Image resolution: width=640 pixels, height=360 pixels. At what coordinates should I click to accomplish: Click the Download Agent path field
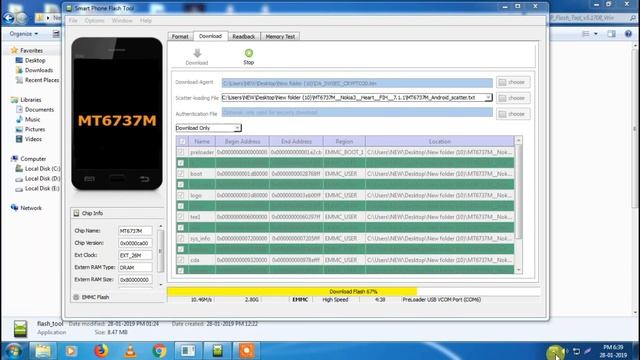pyautogui.click(x=357, y=83)
